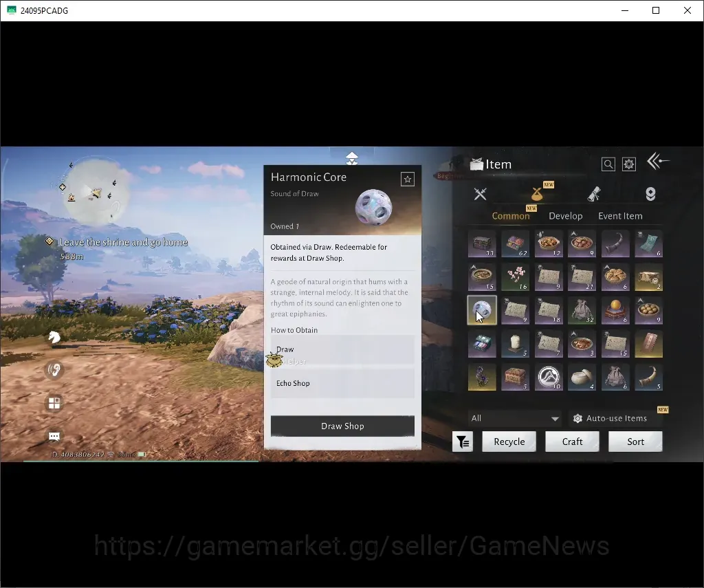Screen dimensions: 704x588
Task: Select the crossed swords equipment category
Action: [481, 194]
